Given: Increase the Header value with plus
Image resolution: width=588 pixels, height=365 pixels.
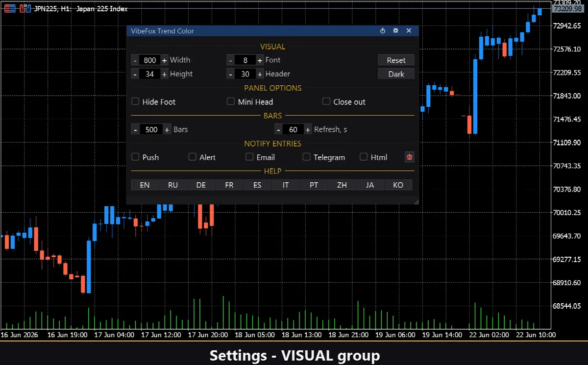Looking at the screenshot, I should coord(260,74).
